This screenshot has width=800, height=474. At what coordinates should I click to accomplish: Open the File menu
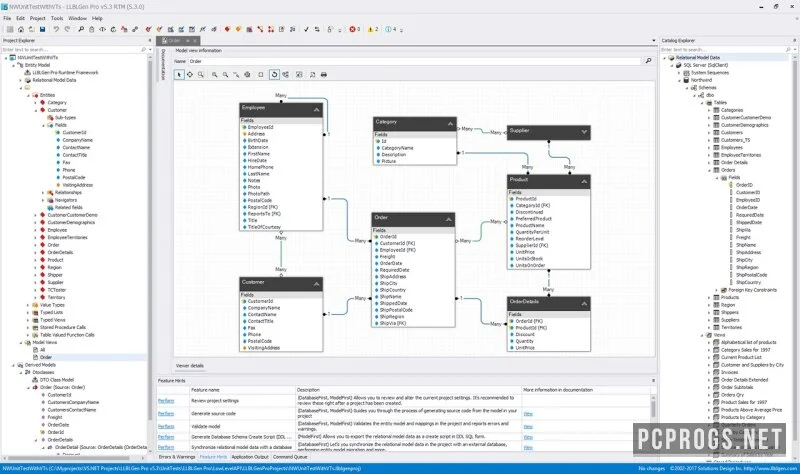click(7, 18)
